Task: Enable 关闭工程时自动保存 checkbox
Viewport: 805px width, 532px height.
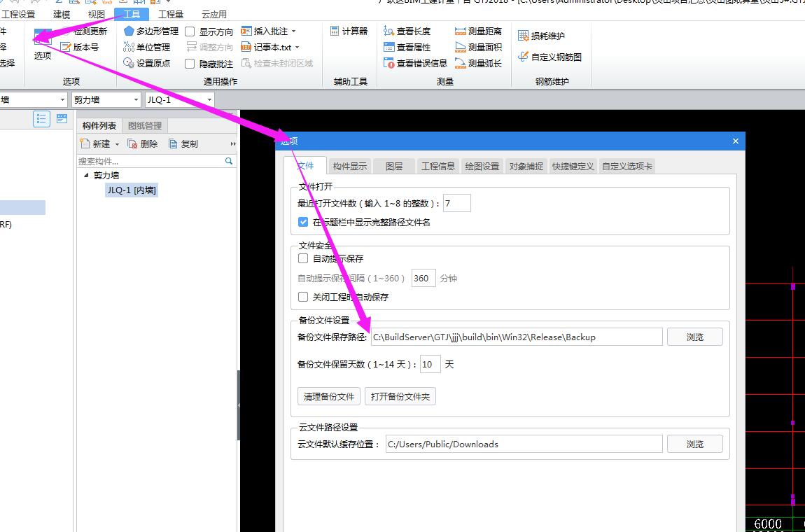Action: 303,297
